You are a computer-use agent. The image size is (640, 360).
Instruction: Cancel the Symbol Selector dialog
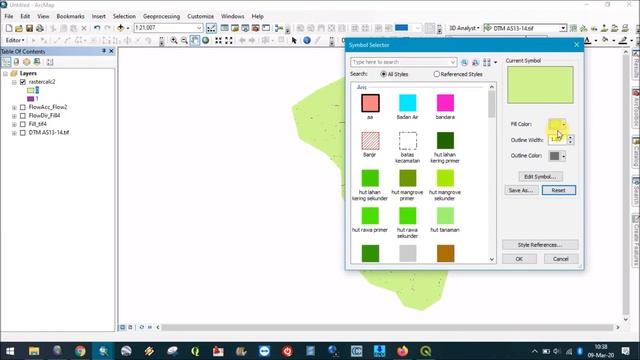click(x=561, y=259)
